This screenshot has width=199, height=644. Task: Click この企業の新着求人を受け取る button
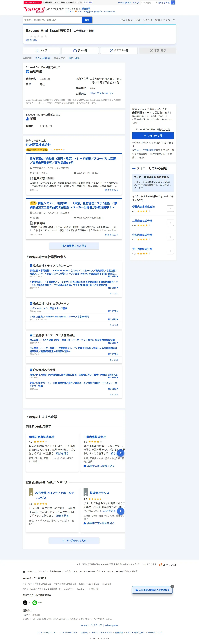click(x=153, y=590)
